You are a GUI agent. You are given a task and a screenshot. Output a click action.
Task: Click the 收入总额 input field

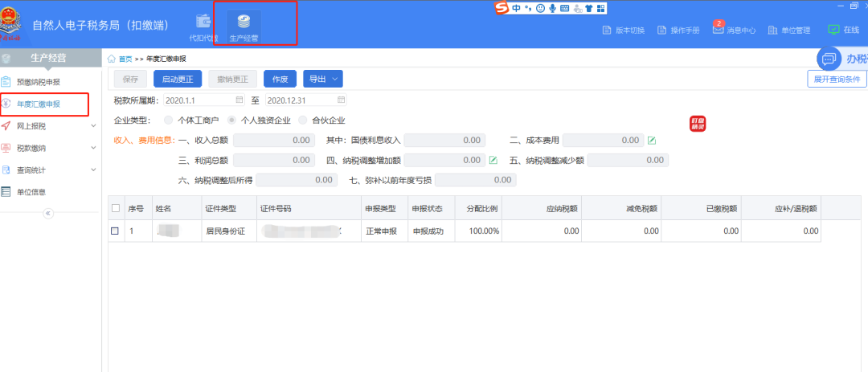pos(274,141)
